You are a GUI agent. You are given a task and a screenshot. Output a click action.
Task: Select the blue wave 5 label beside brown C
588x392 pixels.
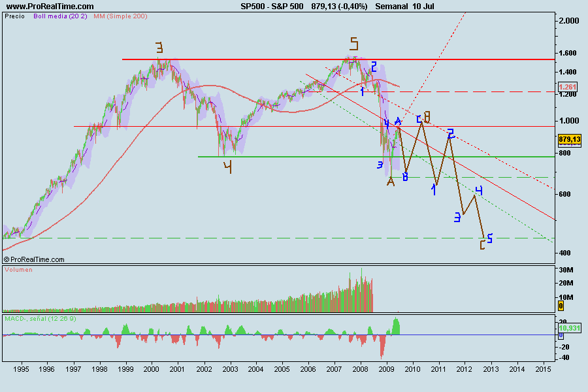click(x=490, y=238)
